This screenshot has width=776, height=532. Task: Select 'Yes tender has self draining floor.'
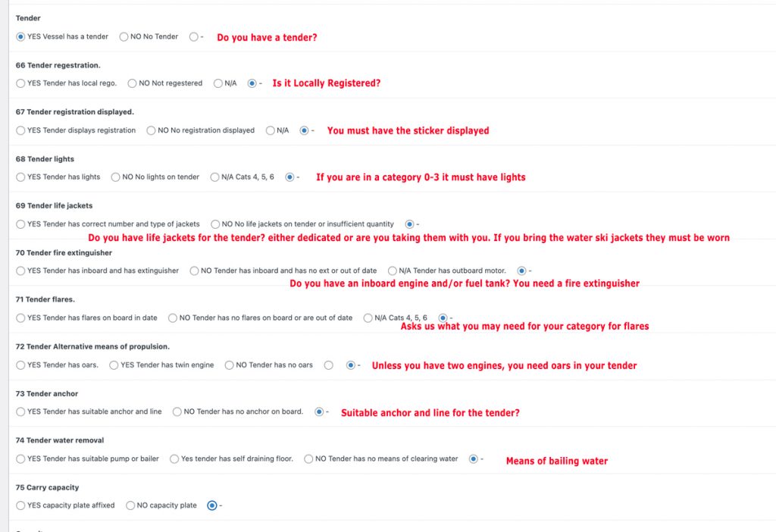175,459
